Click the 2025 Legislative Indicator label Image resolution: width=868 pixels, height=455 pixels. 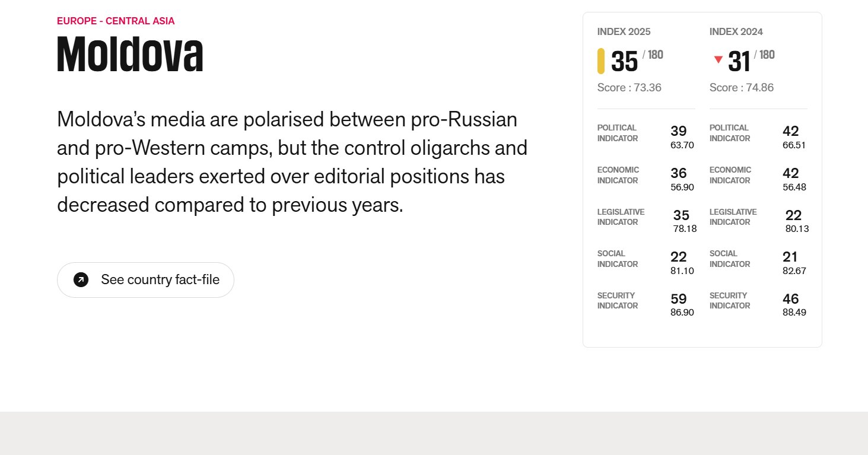pyautogui.click(x=621, y=217)
